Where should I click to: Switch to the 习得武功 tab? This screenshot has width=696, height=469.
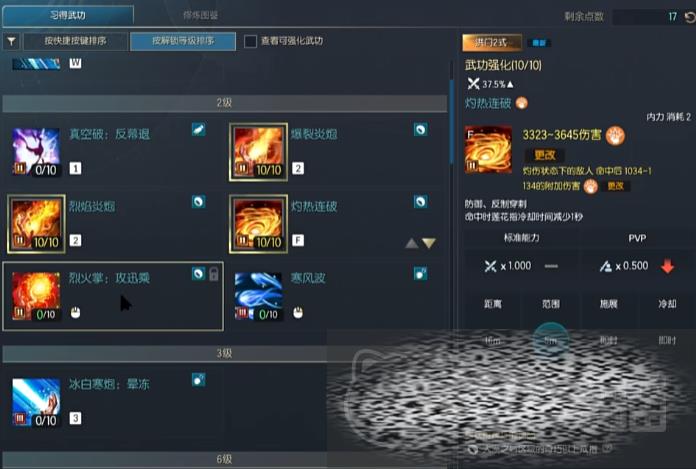68,16
